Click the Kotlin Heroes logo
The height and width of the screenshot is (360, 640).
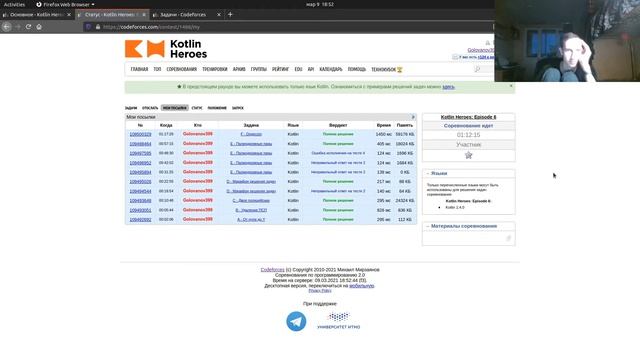tap(166, 49)
